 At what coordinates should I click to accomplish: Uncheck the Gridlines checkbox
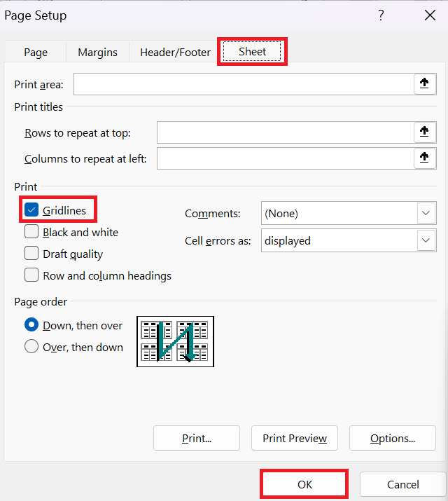tap(31, 210)
